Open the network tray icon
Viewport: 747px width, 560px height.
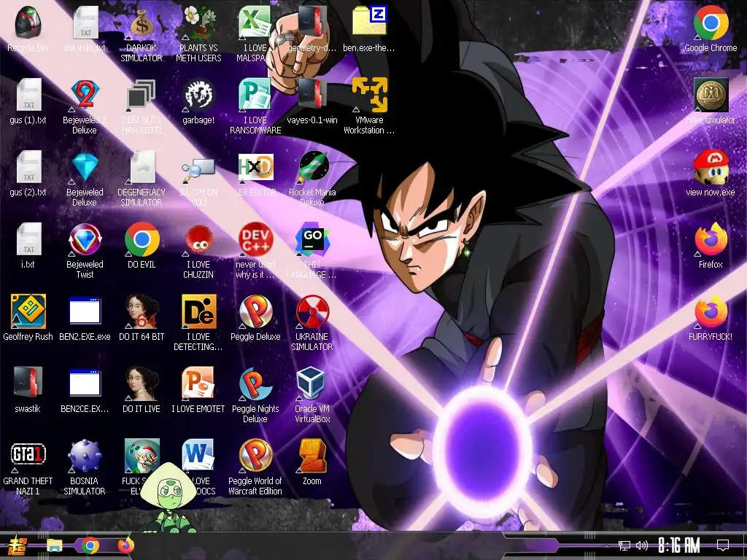point(624,545)
